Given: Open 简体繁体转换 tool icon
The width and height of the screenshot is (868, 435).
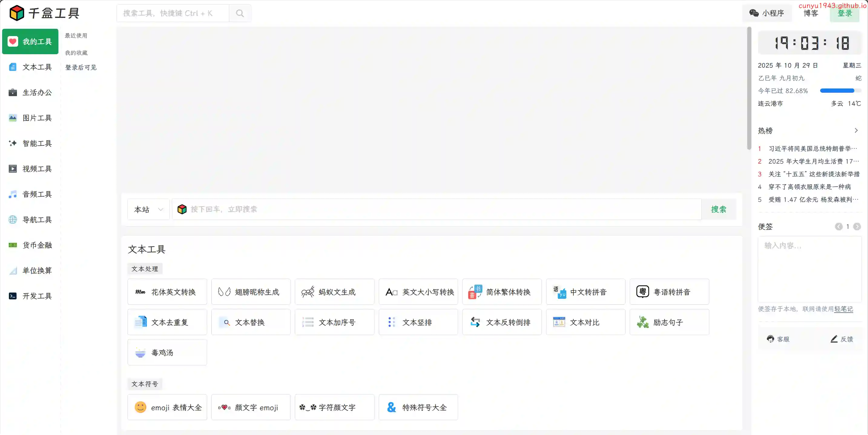Looking at the screenshot, I should [475, 292].
